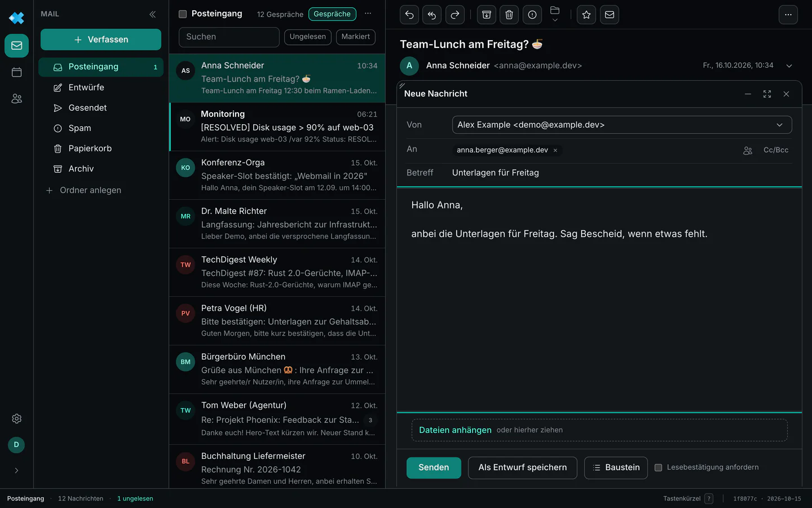Show the Cc/Bcc fields
The image size is (812, 508).
click(776, 150)
